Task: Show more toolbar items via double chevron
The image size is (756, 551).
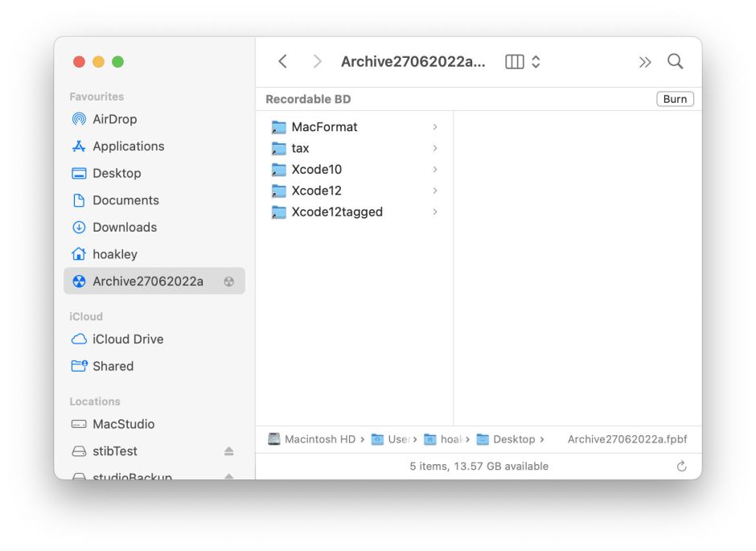Action: tap(644, 62)
